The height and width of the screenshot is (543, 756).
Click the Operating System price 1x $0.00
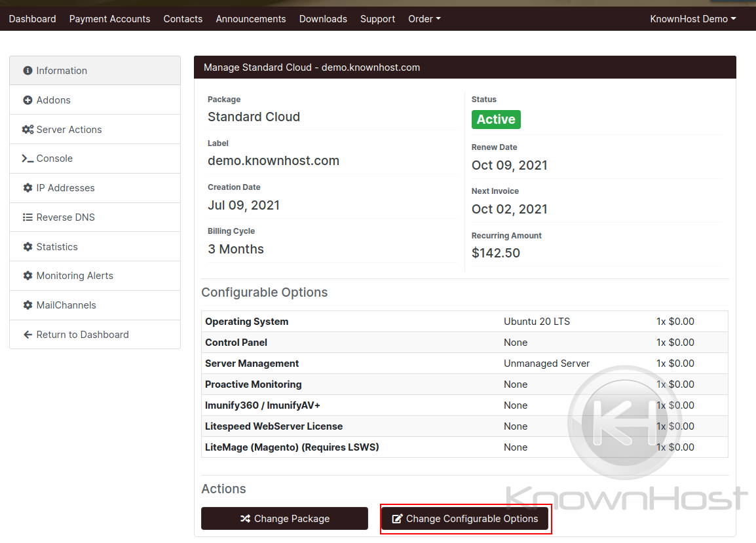(675, 321)
